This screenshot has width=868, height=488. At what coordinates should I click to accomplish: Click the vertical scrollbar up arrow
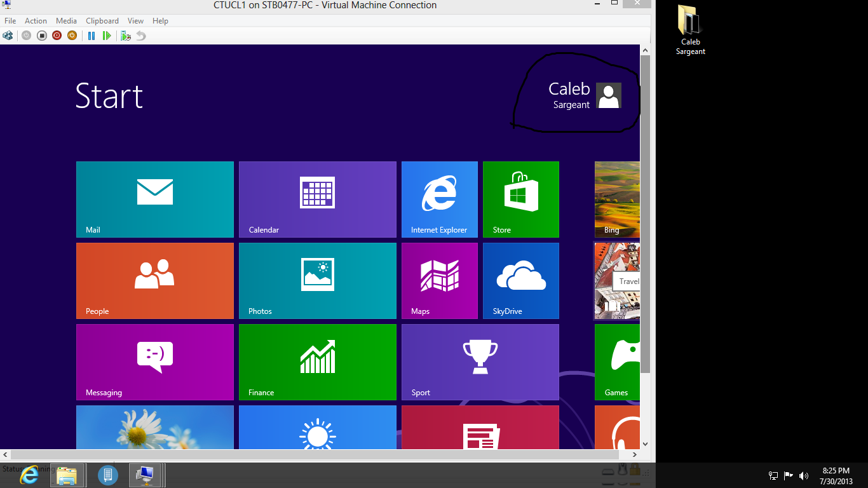coord(646,50)
